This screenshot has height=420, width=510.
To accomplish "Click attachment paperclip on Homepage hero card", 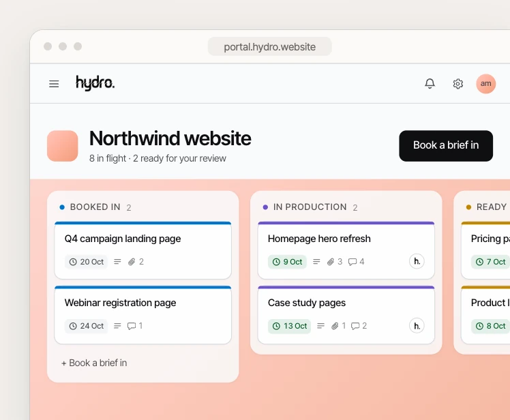I will tap(331, 262).
